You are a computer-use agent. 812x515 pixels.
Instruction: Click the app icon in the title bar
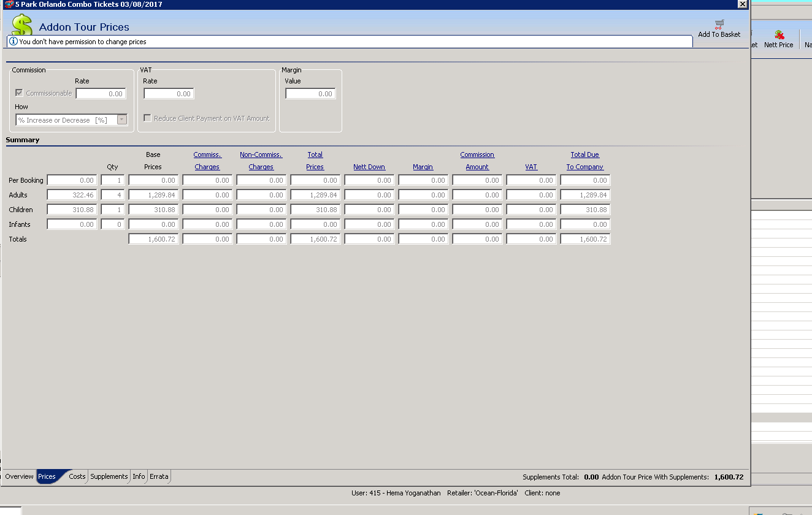[9, 4]
